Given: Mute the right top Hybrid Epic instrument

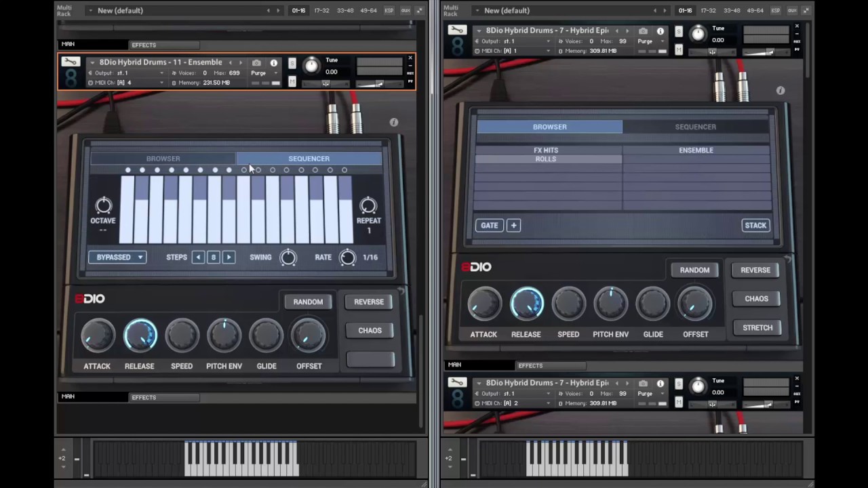Looking at the screenshot, I should click(x=678, y=49).
